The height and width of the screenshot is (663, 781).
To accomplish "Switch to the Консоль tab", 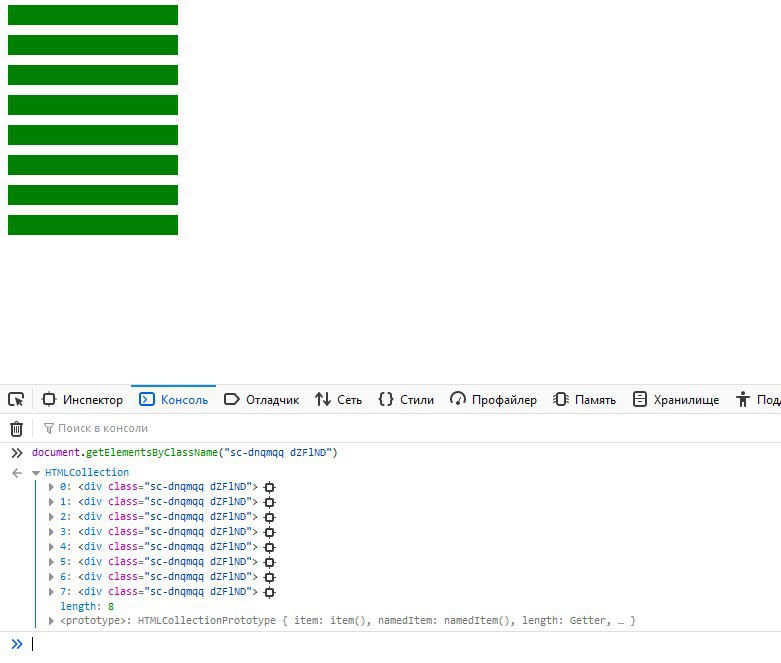I will pyautogui.click(x=173, y=399).
